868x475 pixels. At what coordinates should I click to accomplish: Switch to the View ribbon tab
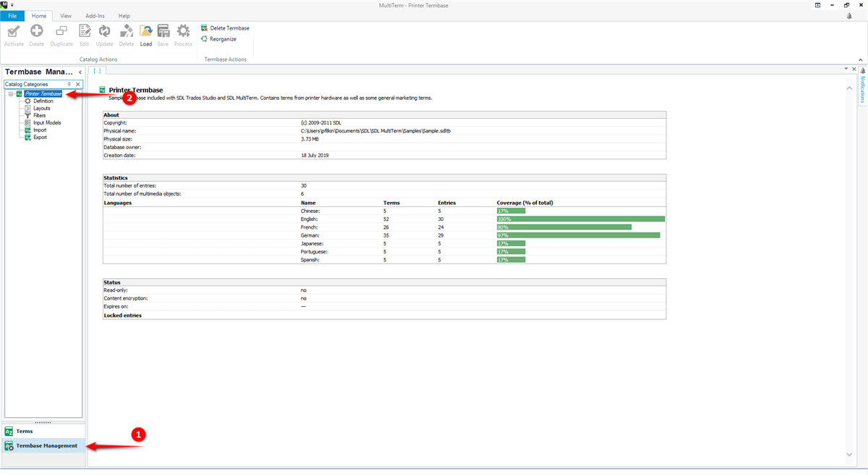tap(66, 15)
